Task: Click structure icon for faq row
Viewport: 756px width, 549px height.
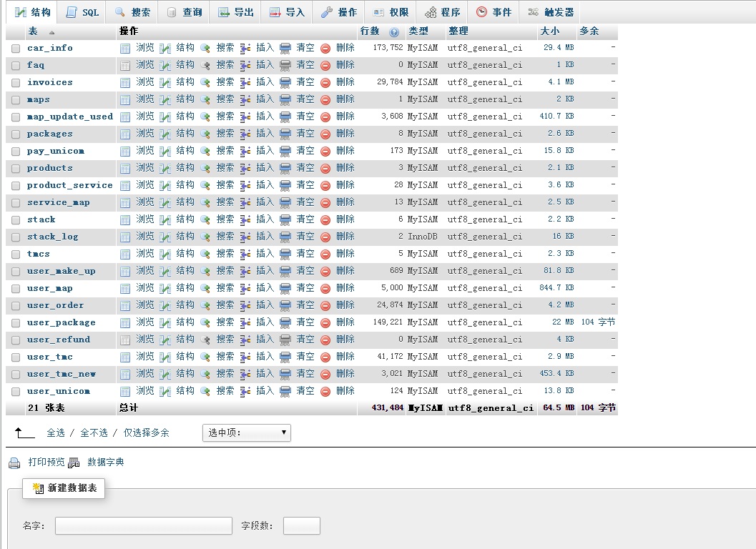Action: click(x=165, y=66)
